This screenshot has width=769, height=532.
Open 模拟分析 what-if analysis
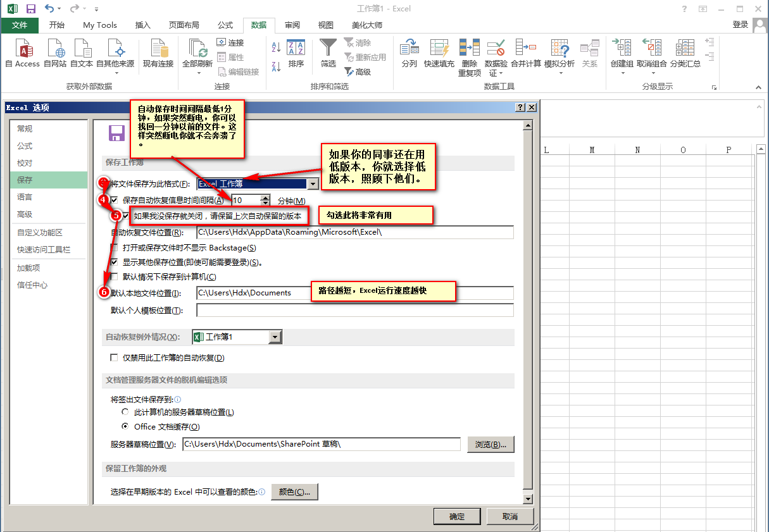560,57
